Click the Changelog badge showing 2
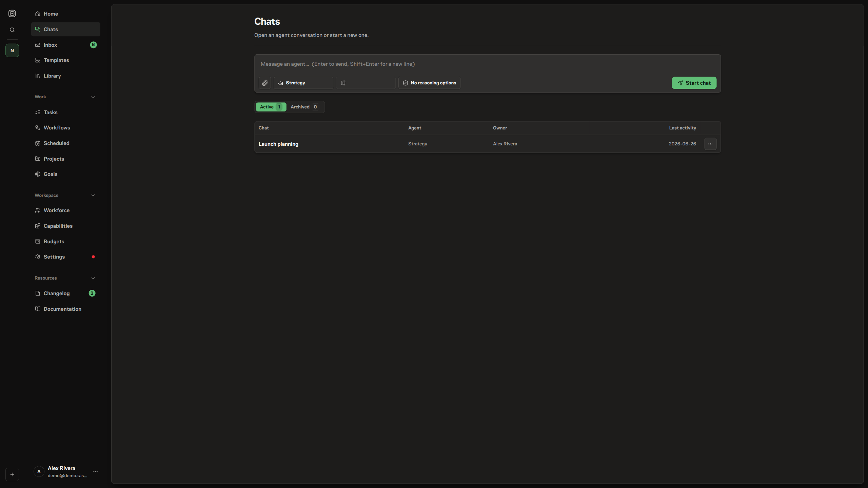 92,293
